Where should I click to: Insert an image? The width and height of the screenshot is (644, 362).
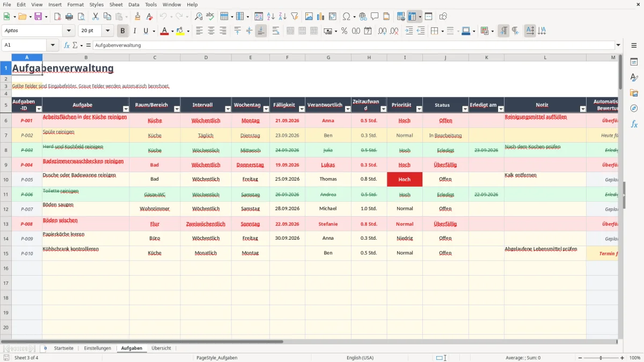[309, 17]
